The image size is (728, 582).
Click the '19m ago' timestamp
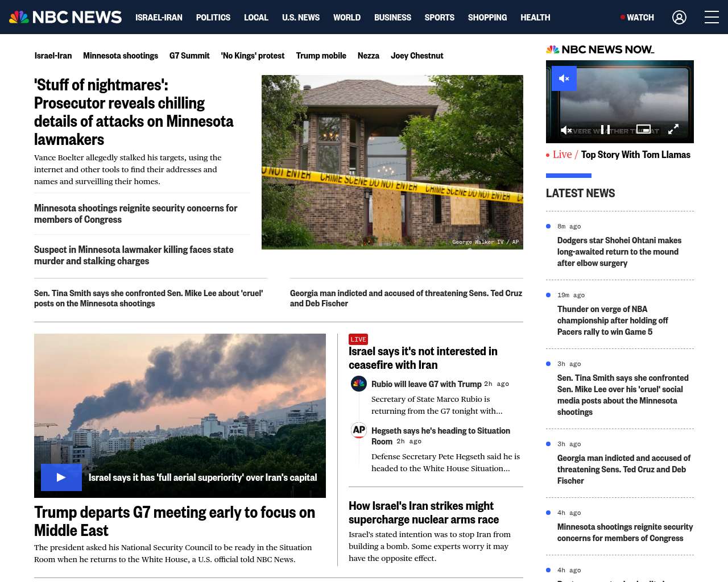pos(571,295)
